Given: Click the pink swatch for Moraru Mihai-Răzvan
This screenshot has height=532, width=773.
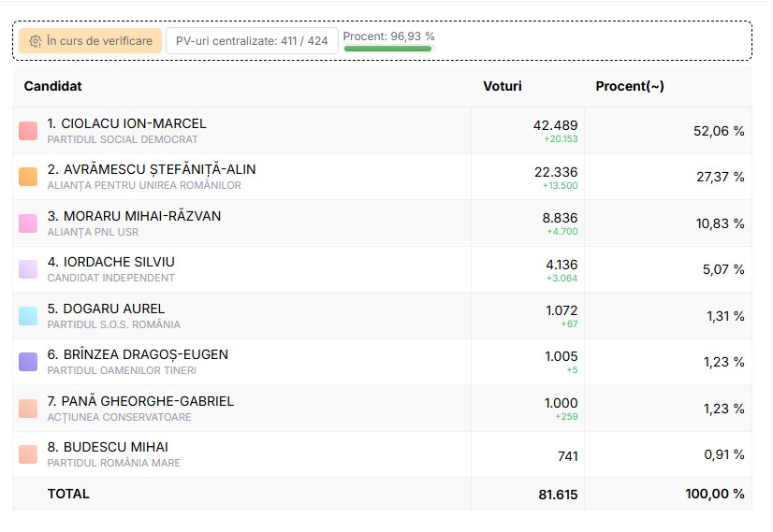Looking at the screenshot, I should point(28,223).
